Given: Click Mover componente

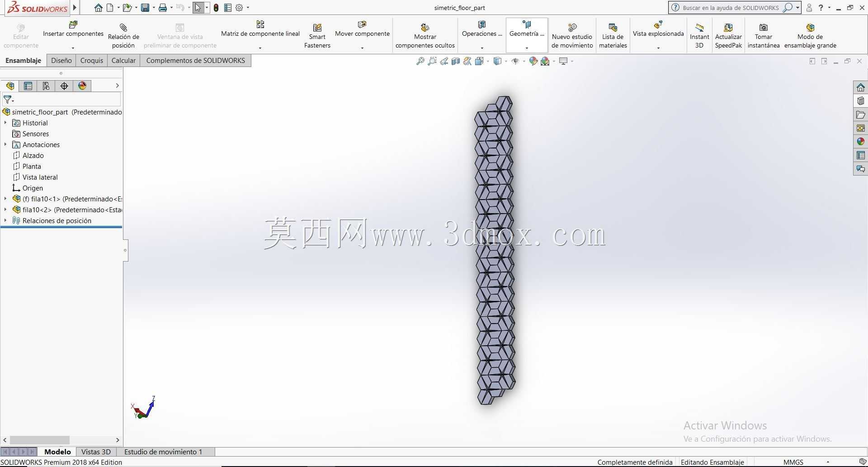Looking at the screenshot, I should pos(362,29).
